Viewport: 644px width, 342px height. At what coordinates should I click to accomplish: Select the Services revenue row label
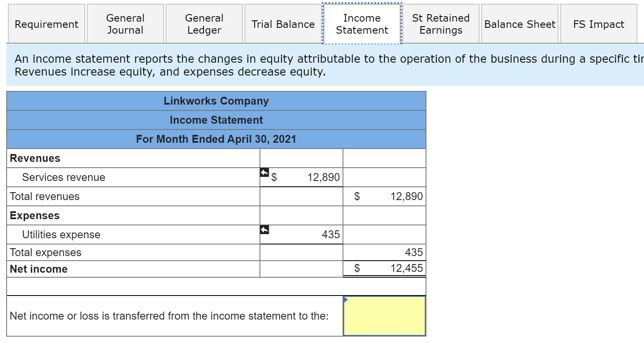tap(64, 177)
